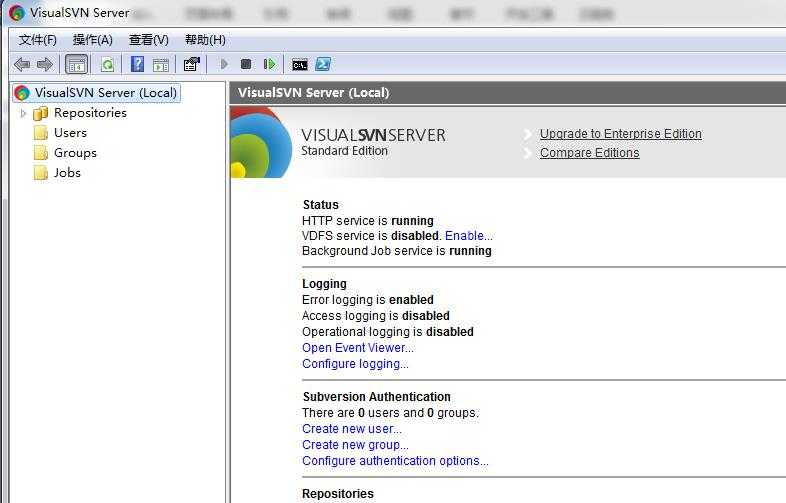Image resolution: width=786 pixels, height=503 pixels.
Task: Click Create new user... link
Action: [352, 429]
